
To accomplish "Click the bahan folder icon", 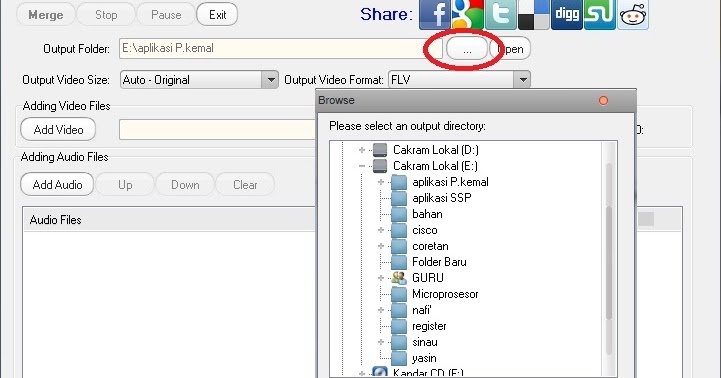I will point(399,214).
